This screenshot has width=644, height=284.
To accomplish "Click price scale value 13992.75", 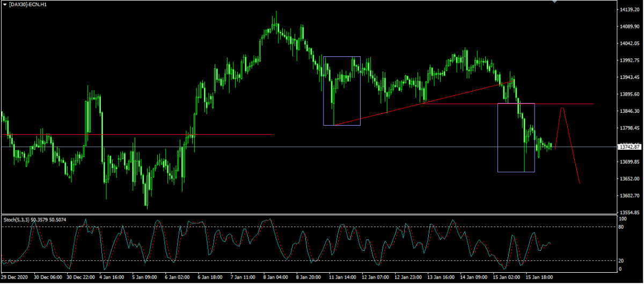I will (x=628, y=61).
